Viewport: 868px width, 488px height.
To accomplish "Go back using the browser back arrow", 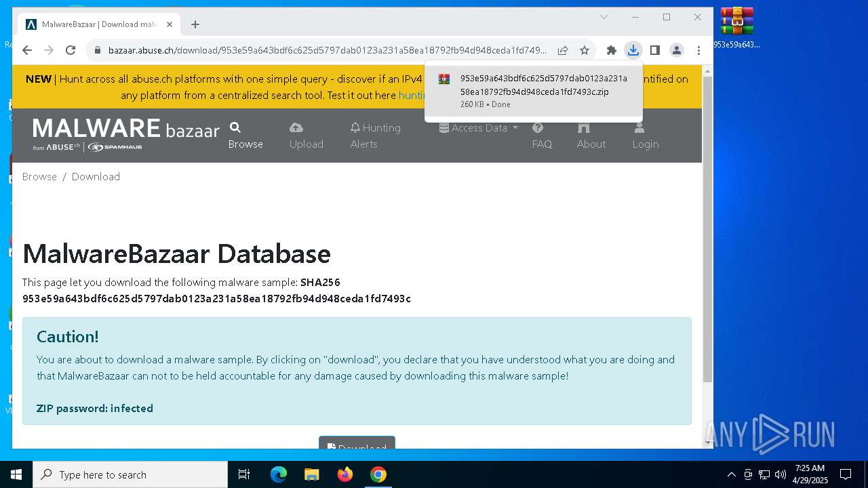I will 27,50.
